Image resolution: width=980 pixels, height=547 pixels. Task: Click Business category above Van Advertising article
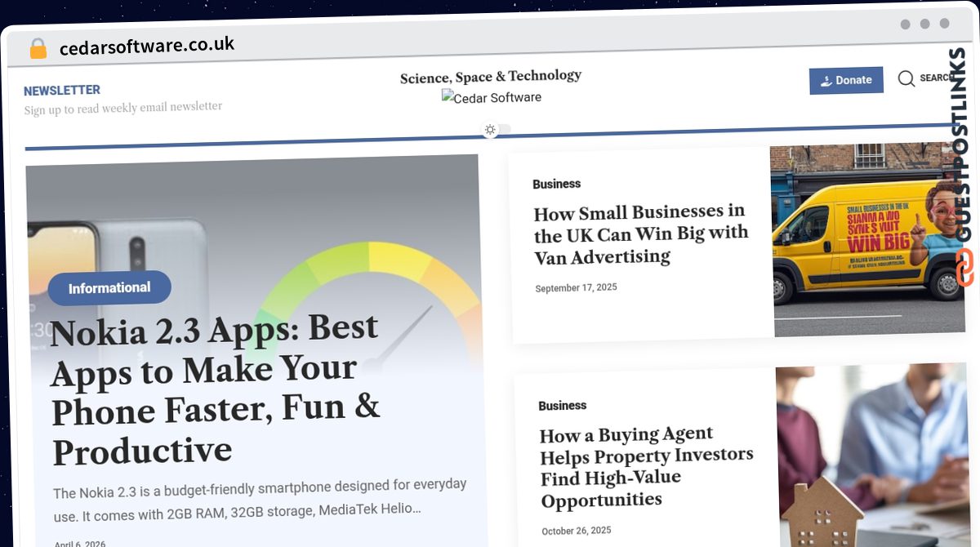(556, 185)
